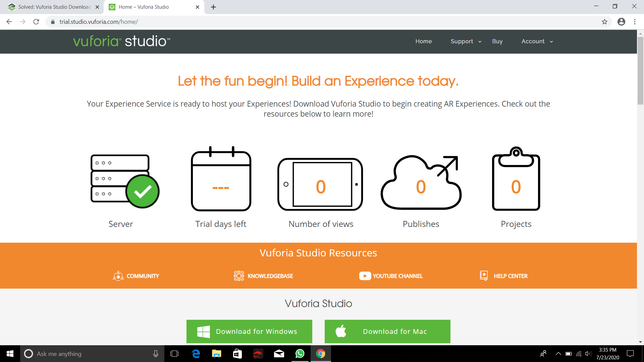
Task: Click inside the address bar
Action: [201, 21]
